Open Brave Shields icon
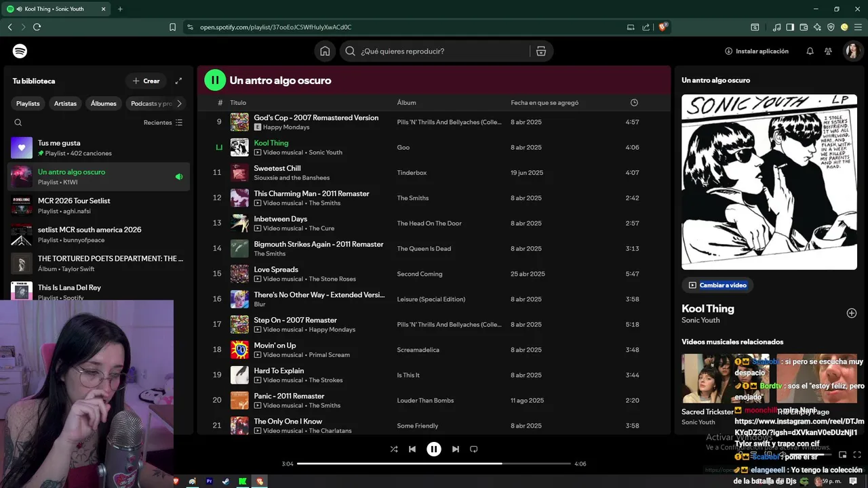This screenshot has height=488, width=868. pyautogui.click(x=663, y=27)
